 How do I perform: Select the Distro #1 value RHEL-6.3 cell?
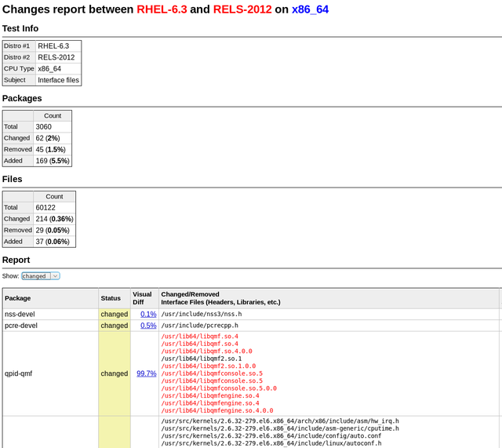pos(58,46)
